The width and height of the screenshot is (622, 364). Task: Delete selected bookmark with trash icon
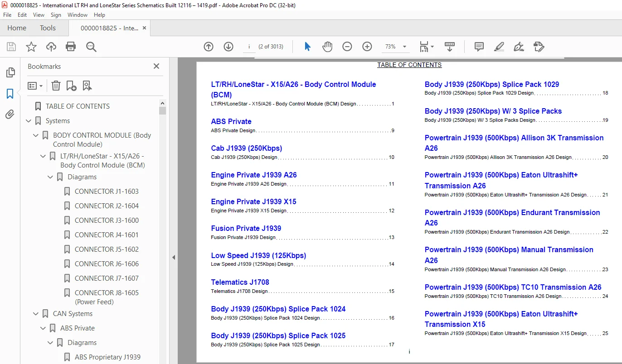56,86
